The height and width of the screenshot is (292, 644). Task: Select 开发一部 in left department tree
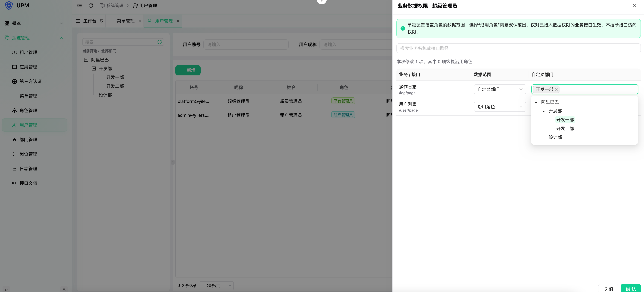115,77
